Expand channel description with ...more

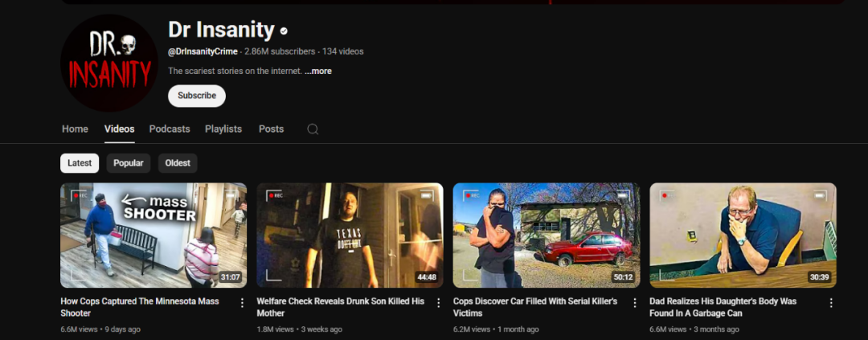pyautogui.click(x=318, y=71)
